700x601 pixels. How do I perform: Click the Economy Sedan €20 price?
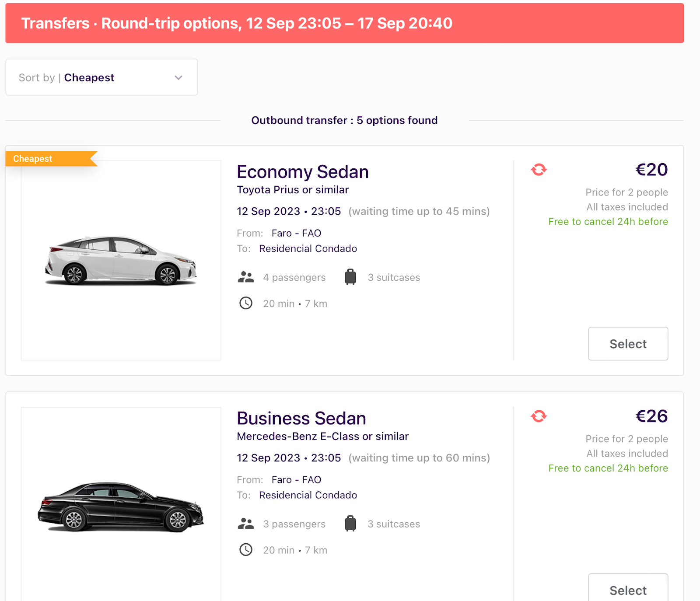(651, 170)
